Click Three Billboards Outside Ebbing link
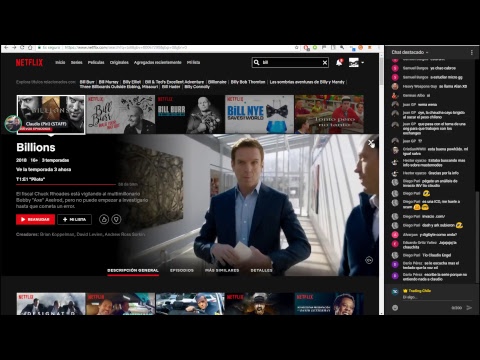Screen dimensions: 480x360 [x=119, y=87]
